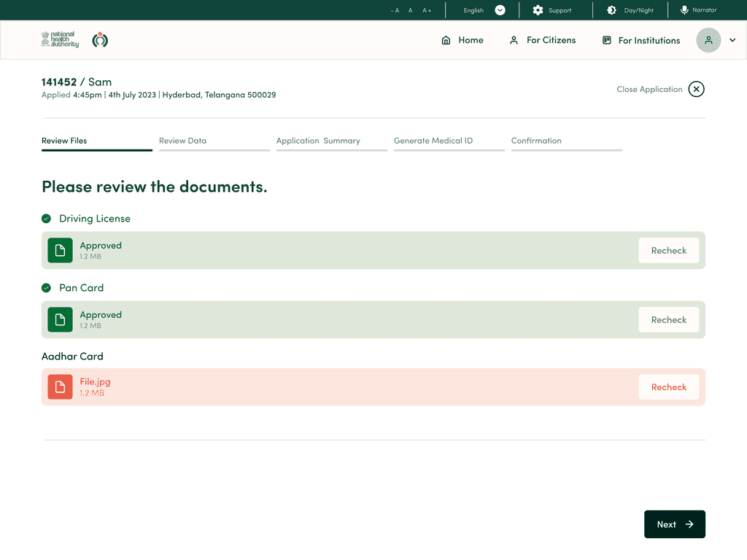Click the For Citizens person icon

click(514, 41)
